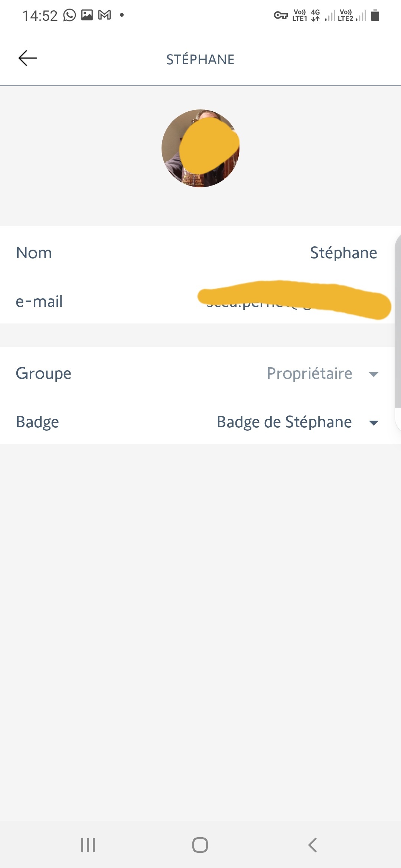This screenshot has width=401, height=868.
Task: Tap the e-mail address field
Action: tap(293, 300)
